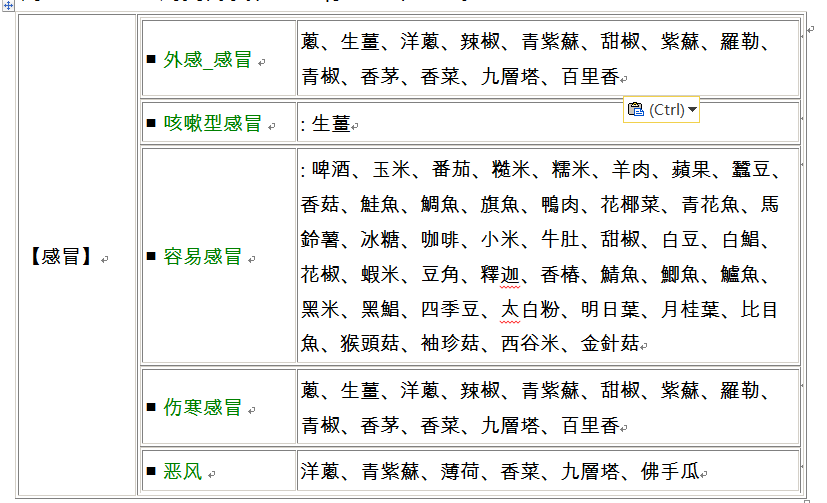Open the Paste Options (Ctrl) button
The width and height of the screenshot is (827, 503).
click(x=661, y=110)
